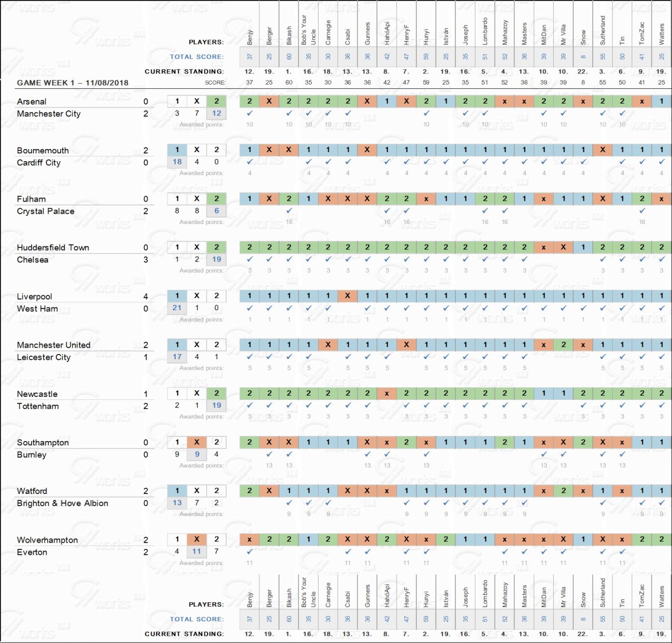Select Csabi's orange X prediction for Liverpool match

pyautogui.click(x=348, y=296)
